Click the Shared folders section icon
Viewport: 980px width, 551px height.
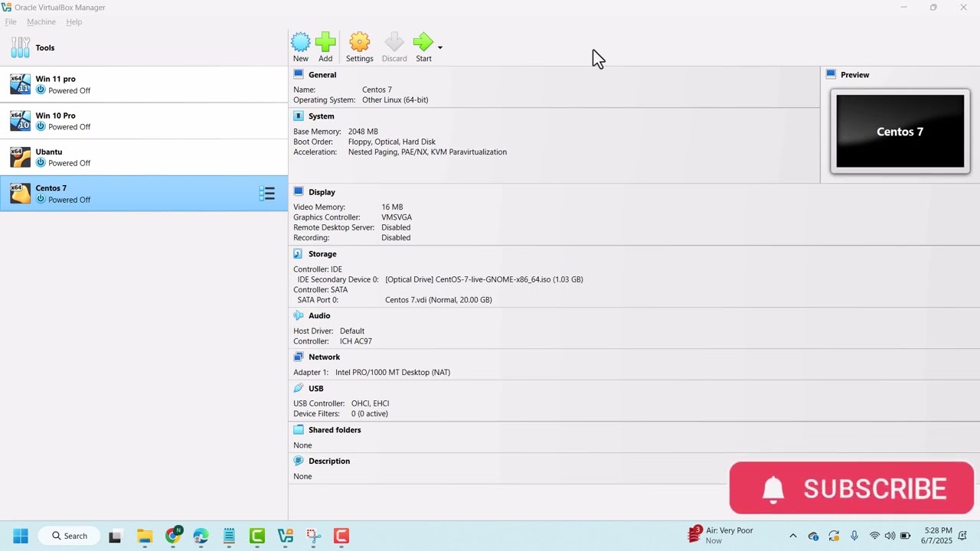299,429
